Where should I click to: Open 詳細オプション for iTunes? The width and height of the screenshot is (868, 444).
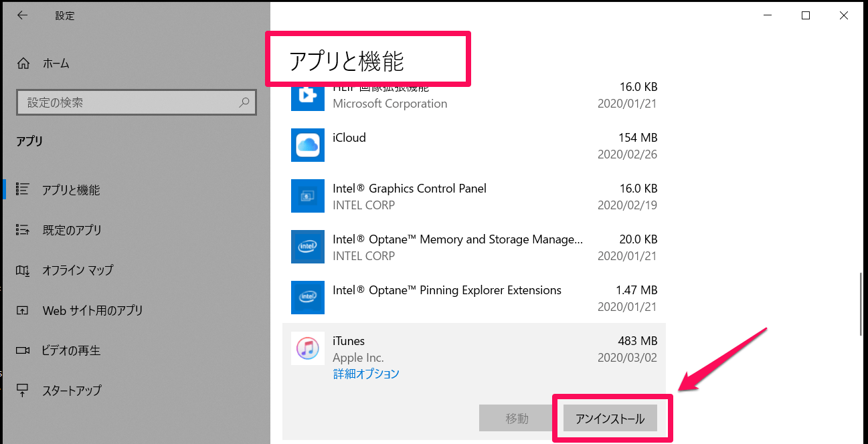(366, 374)
